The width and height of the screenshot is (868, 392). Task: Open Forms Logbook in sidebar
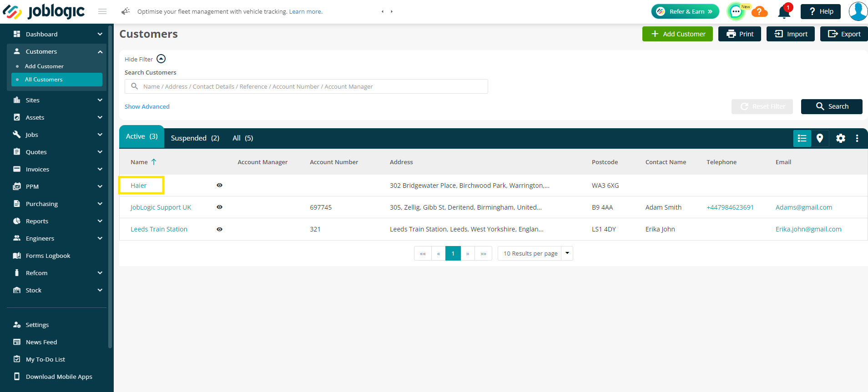[x=48, y=256]
